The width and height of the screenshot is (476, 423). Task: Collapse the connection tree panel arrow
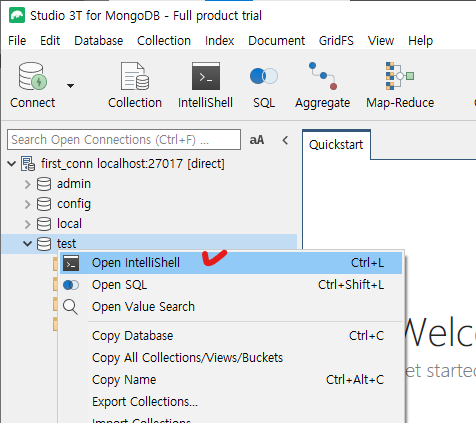pos(285,140)
